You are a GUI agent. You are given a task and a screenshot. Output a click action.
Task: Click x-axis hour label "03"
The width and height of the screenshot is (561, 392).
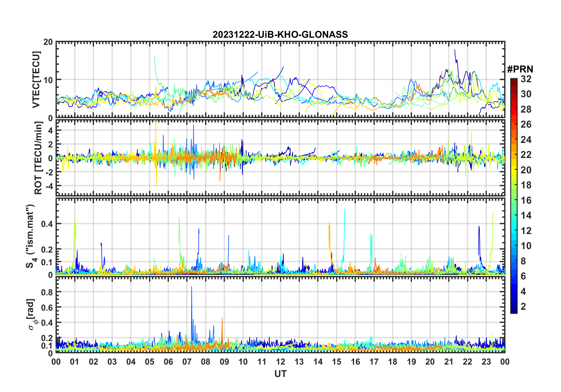point(112,362)
